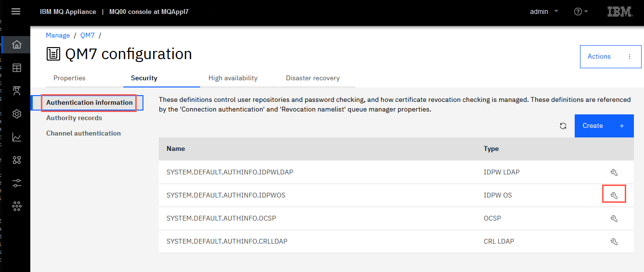This screenshot has height=272, width=644.
Task: Open the table/dashboard sidebar icon
Action: [x=16, y=68]
